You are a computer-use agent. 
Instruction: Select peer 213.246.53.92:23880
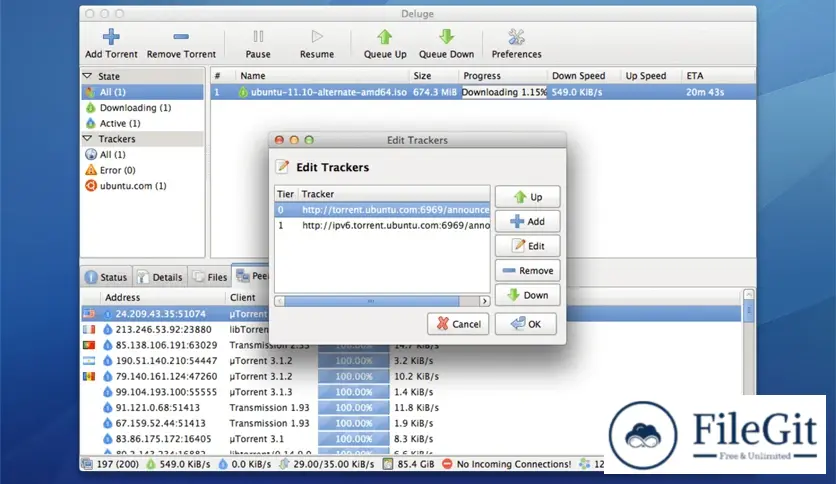163,329
